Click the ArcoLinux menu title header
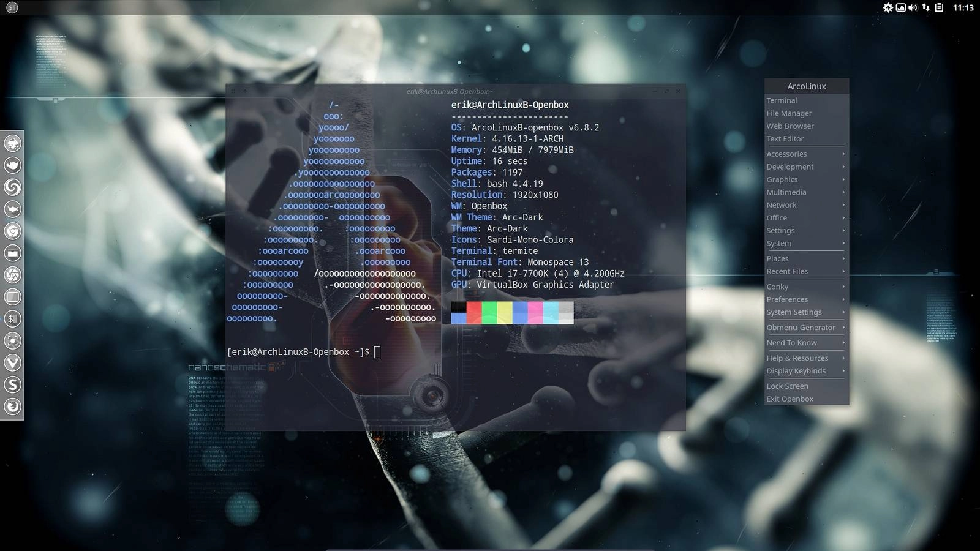Viewport: 980px width, 551px height. 807,86
